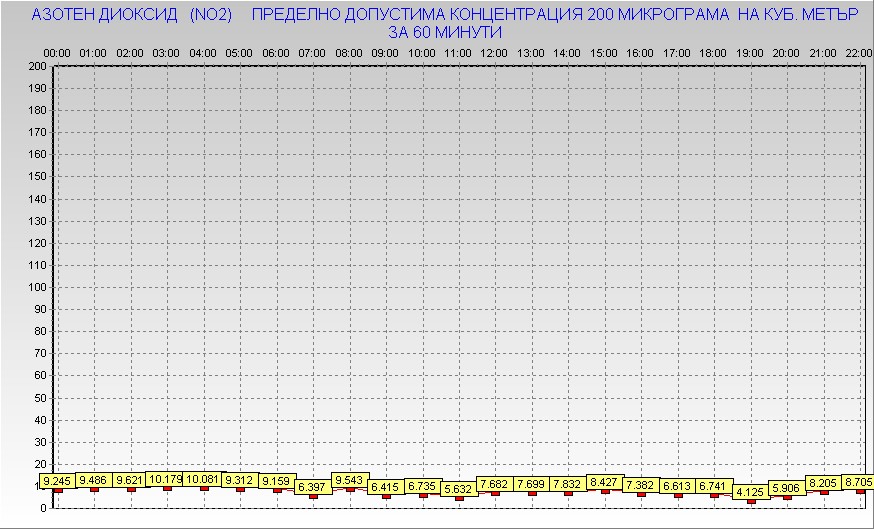Select the 03:00 time label

pyautogui.click(x=166, y=54)
